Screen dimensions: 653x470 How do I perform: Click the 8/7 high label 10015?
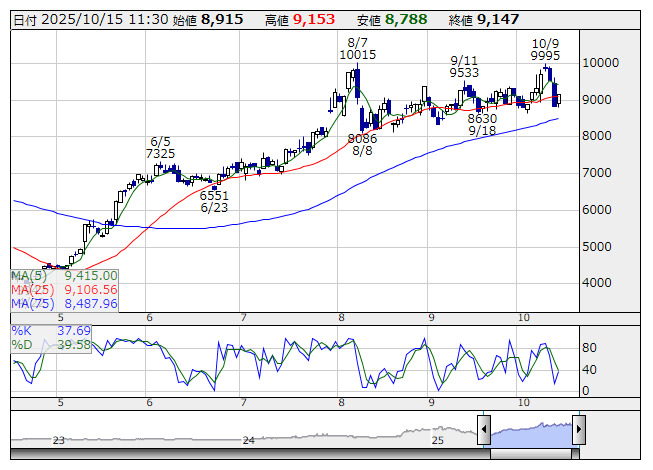pyautogui.click(x=357, y=54)
